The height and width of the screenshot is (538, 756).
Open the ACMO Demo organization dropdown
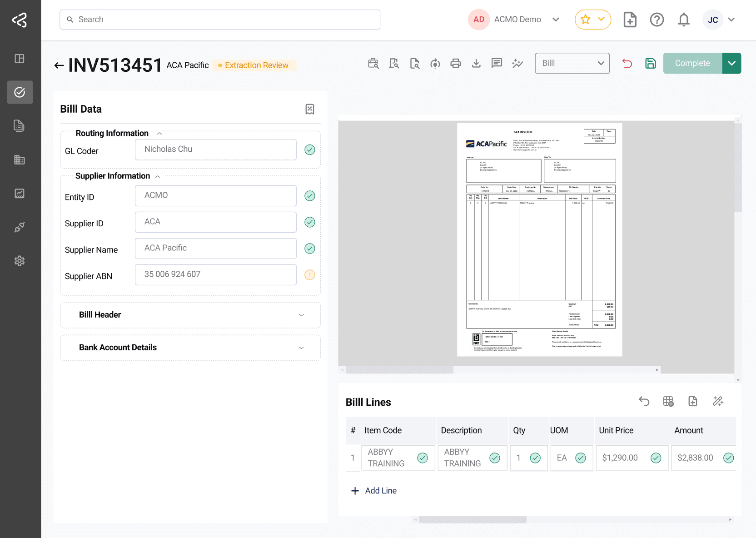click(x=556, y=20)
